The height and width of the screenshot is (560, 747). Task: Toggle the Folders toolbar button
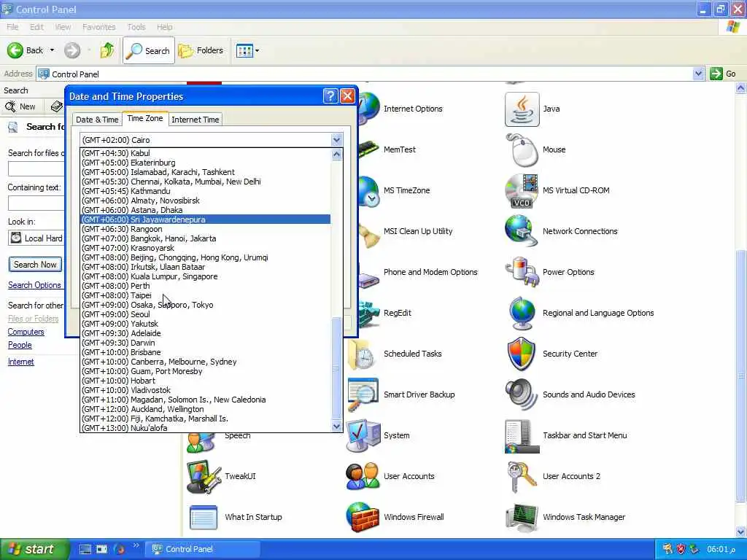(x=201, y=50)
